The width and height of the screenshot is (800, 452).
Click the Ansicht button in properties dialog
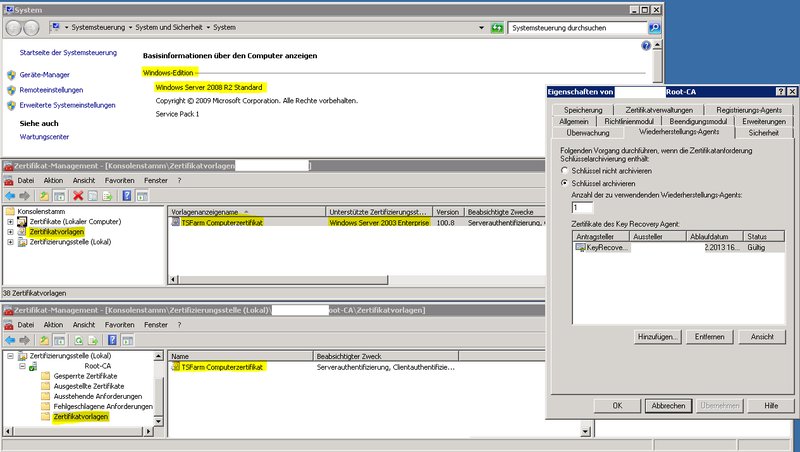click(762, 337)
